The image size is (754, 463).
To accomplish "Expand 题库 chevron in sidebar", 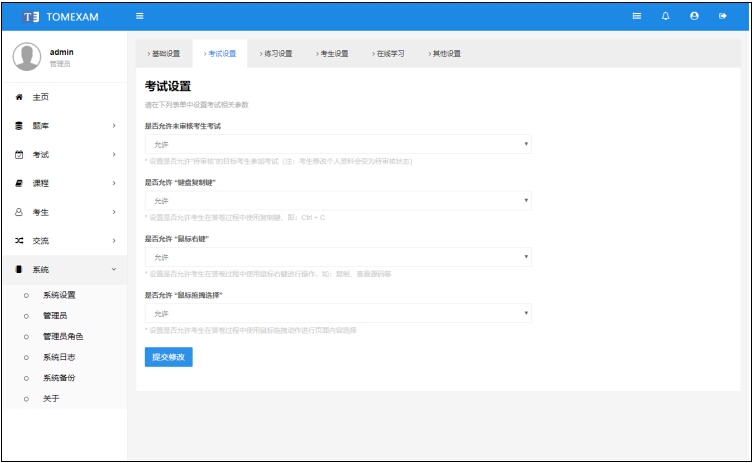I will [x=114, y=125].
